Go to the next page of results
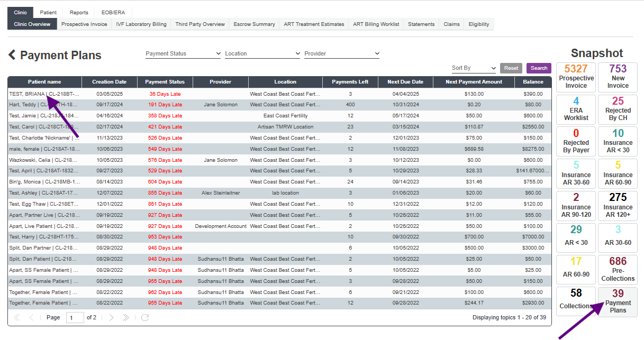644x340 pixels. coord(111,317)
